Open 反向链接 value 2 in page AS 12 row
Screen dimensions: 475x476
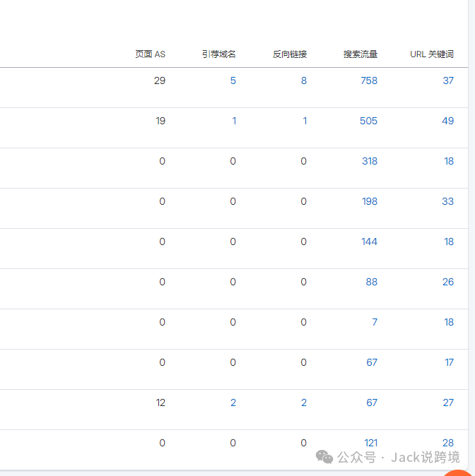304,403
